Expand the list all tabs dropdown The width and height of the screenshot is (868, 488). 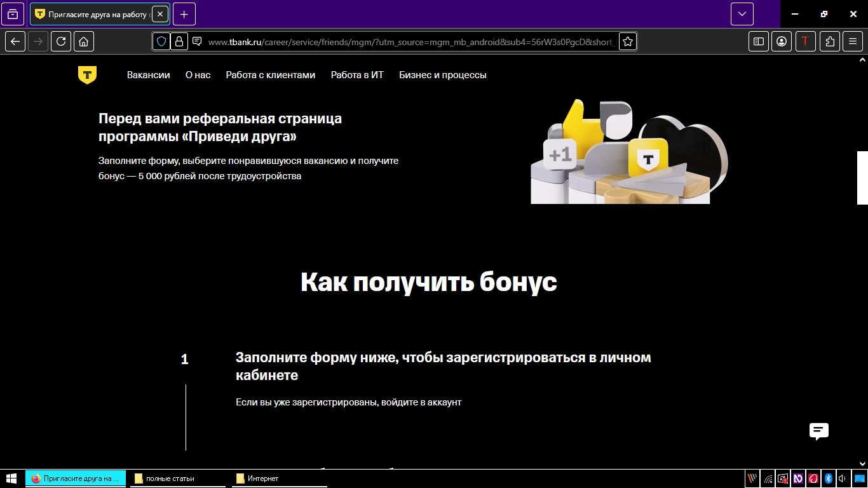[x=742, y=14]
